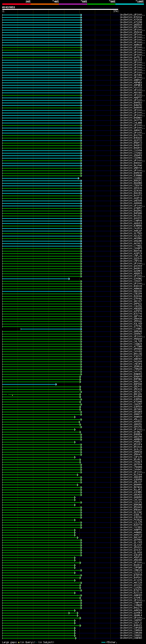Image resolution: width=146 pixels, height=644 pixels.
Task: Select label UniRef100_Q59R18
Action: tap(131, 367)
